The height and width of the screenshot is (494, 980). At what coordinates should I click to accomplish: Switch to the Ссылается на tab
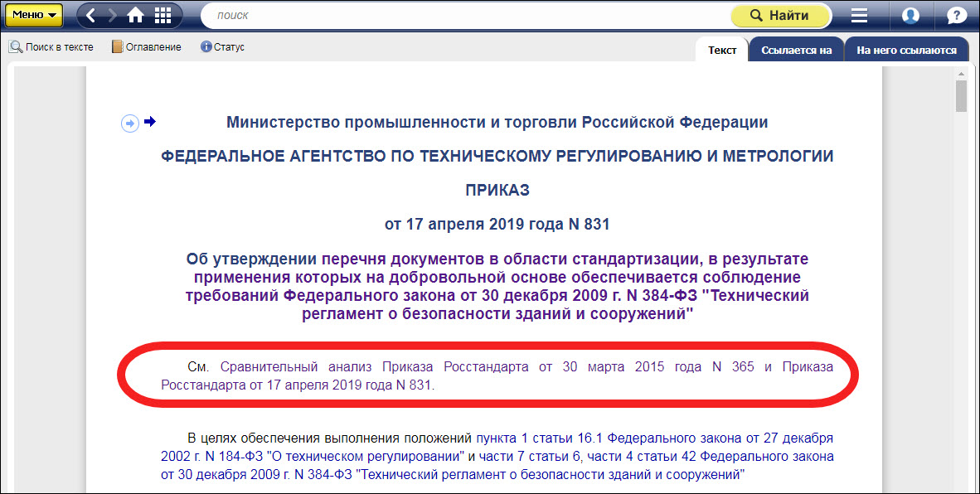(x=796, y=51)
